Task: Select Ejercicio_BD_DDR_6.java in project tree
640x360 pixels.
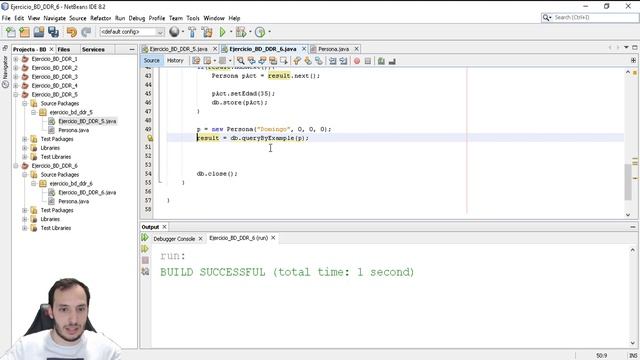Action: tap(87, 192)
